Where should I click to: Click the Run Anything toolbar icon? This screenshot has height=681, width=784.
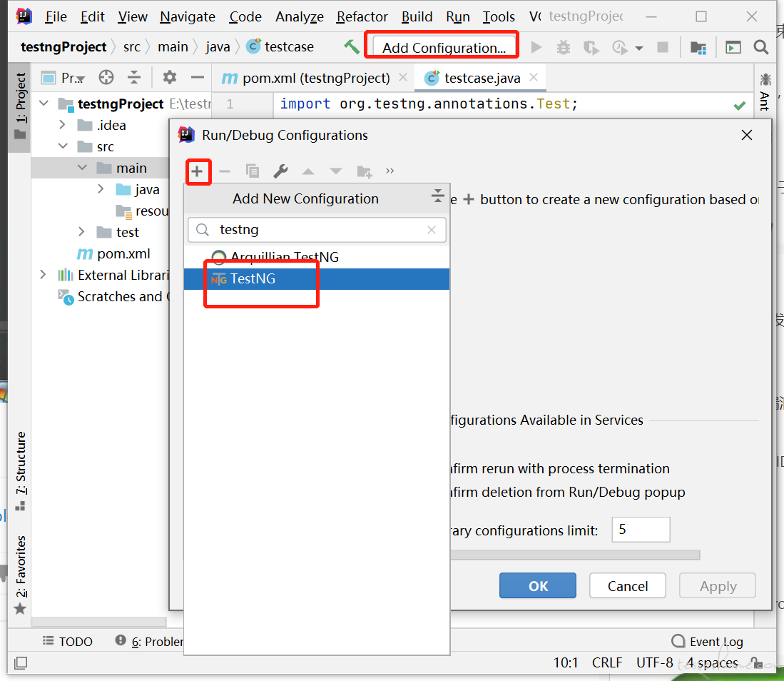(x=733, y=48)
